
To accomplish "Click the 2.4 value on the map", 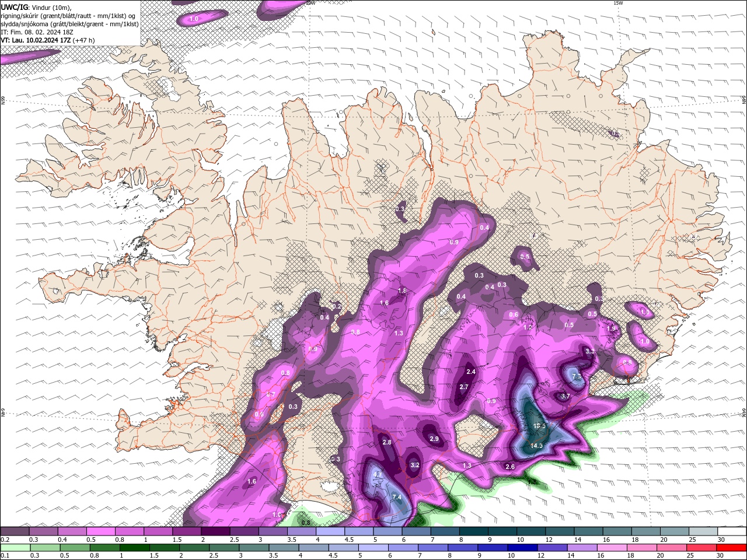I will tap(472, 372).
